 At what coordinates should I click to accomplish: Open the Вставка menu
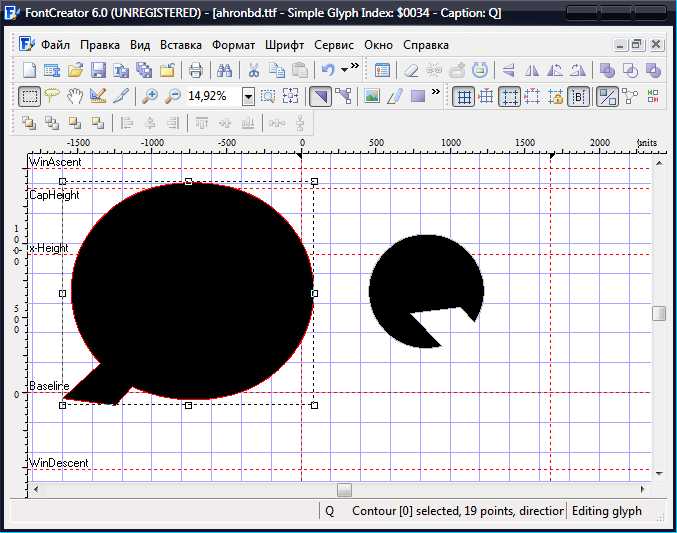(180, 45)
